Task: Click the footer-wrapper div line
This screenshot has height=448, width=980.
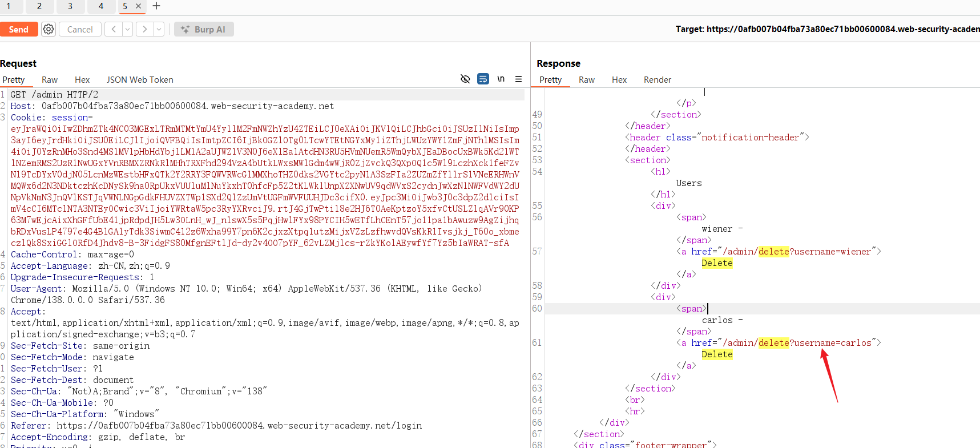Action: [645, 445]
